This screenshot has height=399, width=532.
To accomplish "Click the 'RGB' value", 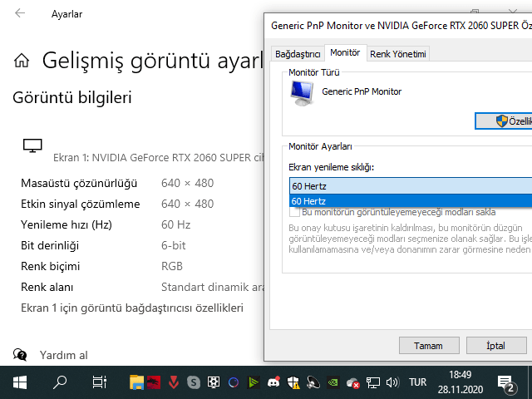I will coord(172,266).
